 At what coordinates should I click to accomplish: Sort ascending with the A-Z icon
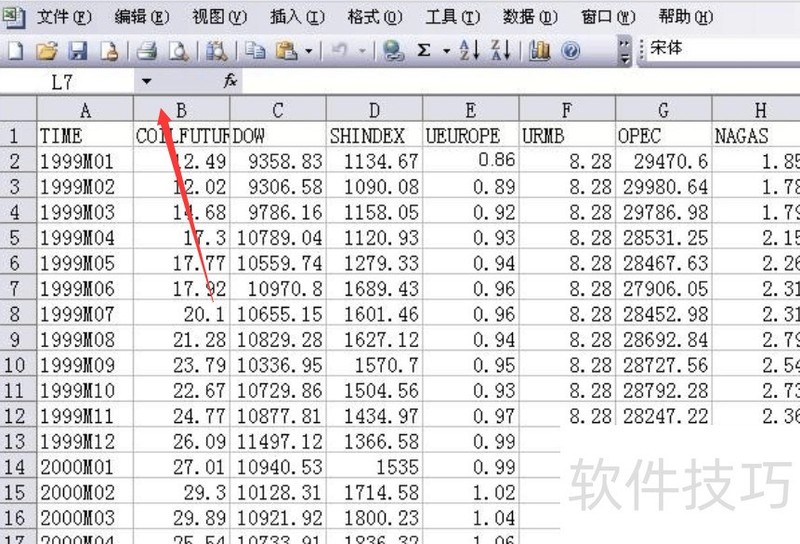coord(469,50)
